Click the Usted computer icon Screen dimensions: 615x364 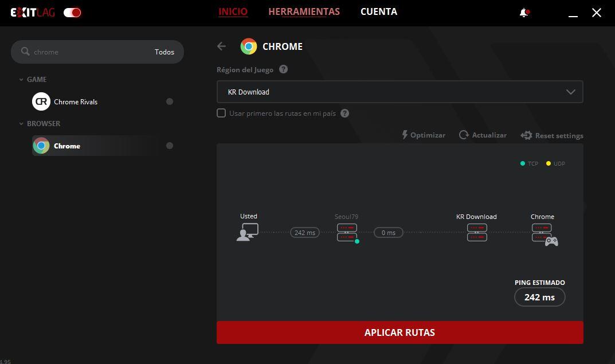coord(248,232)
